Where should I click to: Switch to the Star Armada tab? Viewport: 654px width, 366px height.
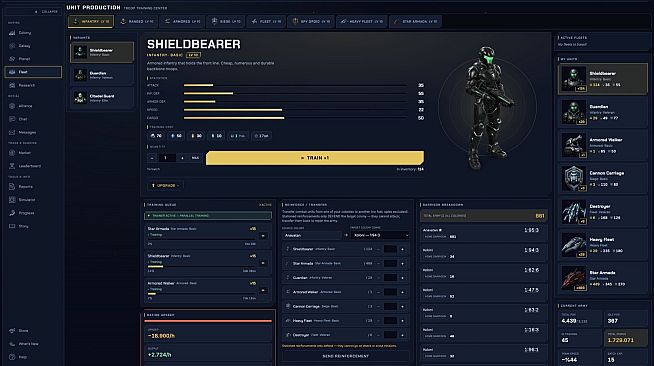[415, 21]
